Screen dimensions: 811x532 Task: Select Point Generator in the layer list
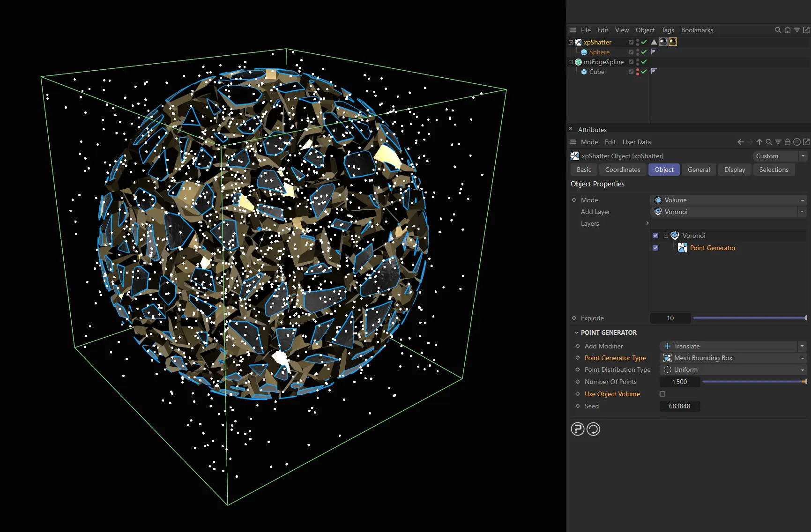point(712,248)
